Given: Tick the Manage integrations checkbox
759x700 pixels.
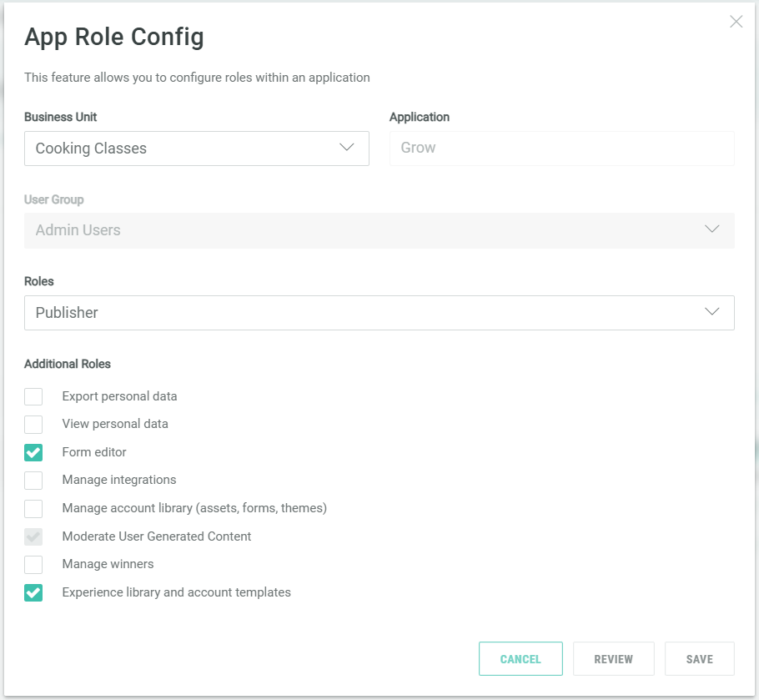Looking at the screenshot, I should click(33, 481).
